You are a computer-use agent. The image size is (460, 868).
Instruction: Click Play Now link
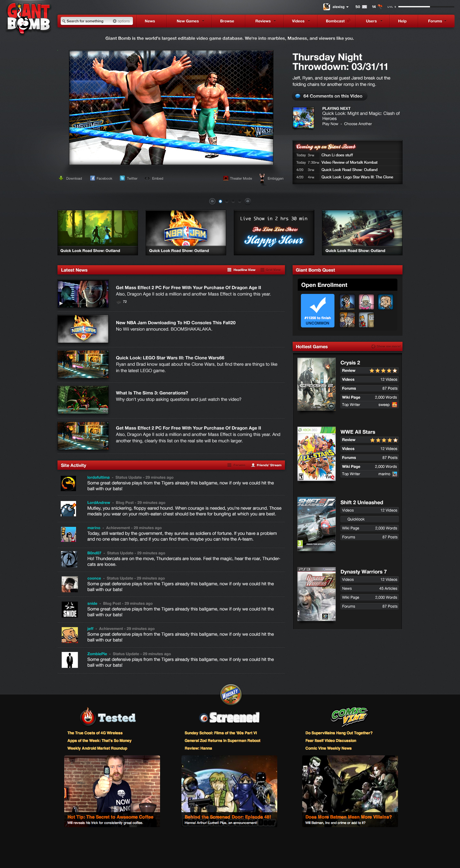point(330,124)
